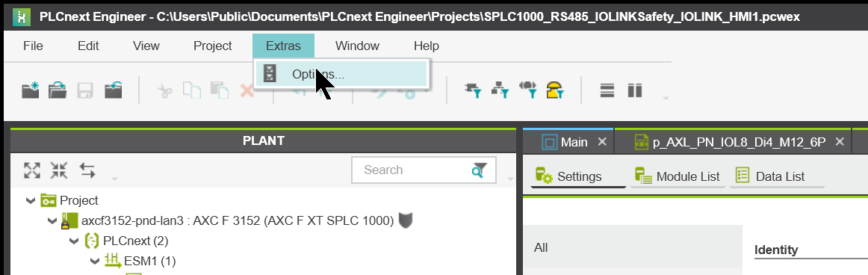Click the Identity section heading
The image size is (868, 275).
776,250
